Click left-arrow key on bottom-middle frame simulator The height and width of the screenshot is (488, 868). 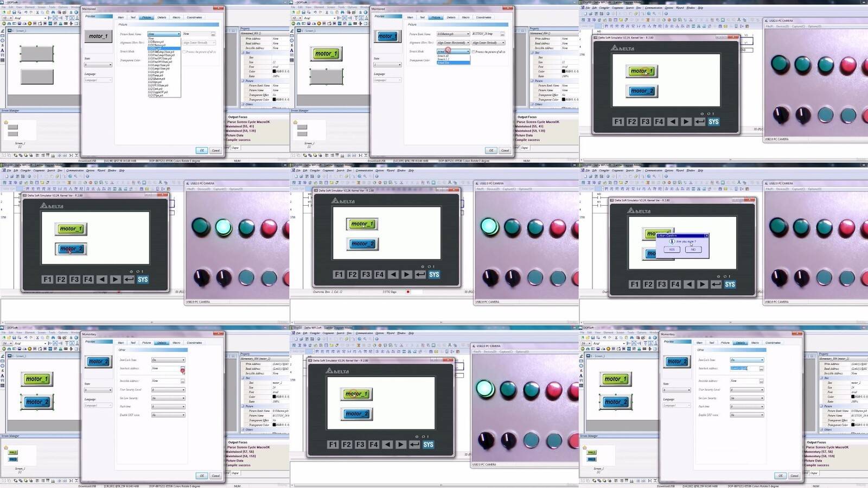[x=387, y=444]
